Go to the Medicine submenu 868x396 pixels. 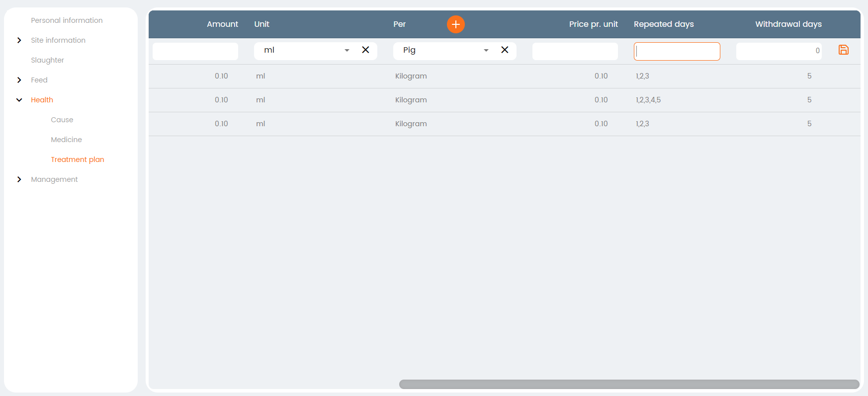[x=66, y=140]
